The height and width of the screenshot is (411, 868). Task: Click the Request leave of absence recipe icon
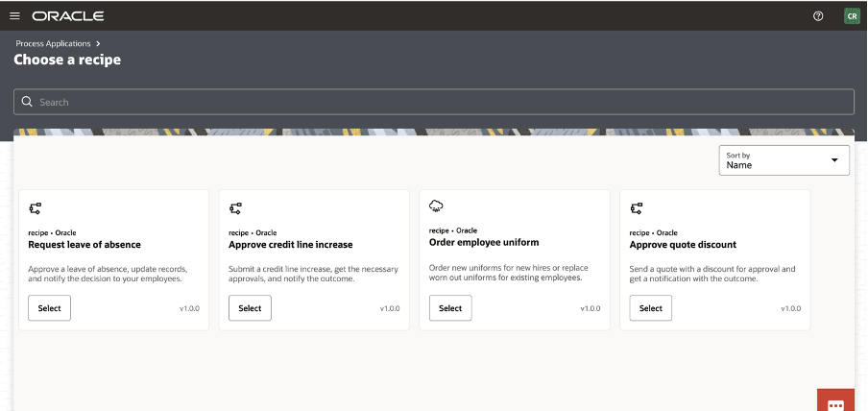coord(36,207)
